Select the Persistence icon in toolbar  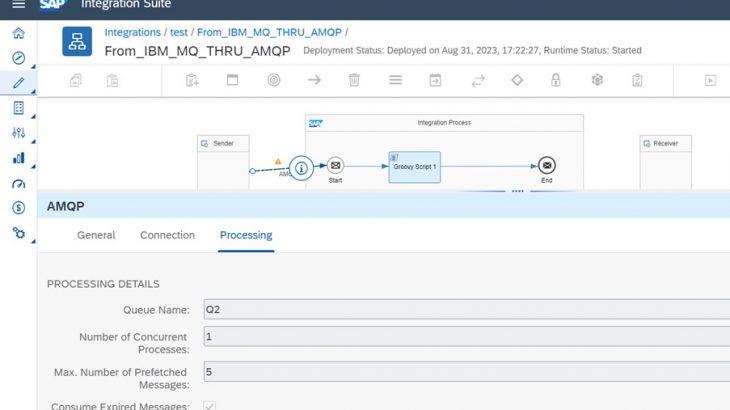[x=597, y=80]
